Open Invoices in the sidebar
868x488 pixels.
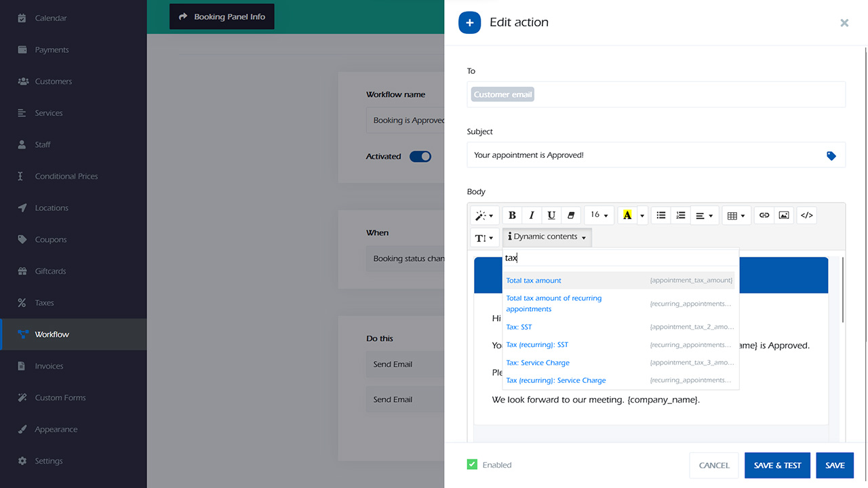(50, 366)
